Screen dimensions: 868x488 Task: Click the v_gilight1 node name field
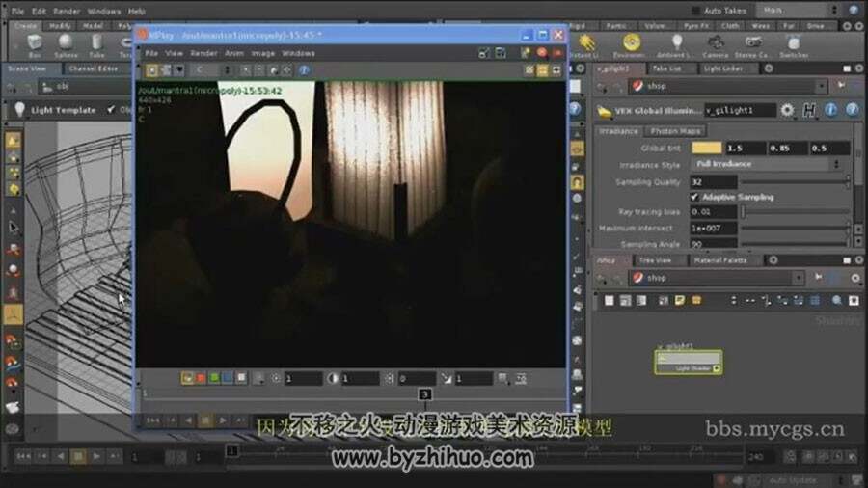point(740,110)
